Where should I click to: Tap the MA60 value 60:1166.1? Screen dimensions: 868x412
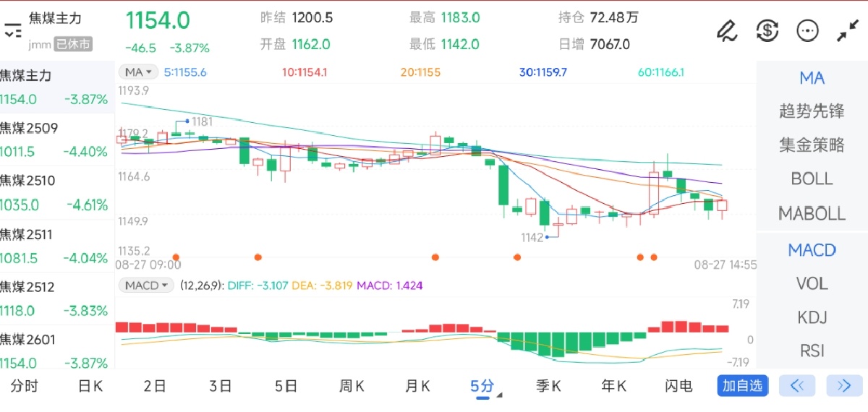pos(661,72)
